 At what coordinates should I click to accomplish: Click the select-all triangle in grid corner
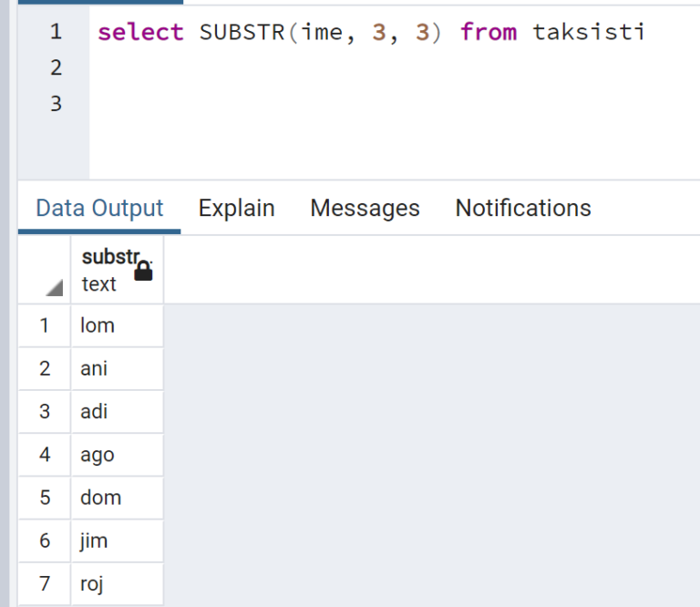point(55,287)
